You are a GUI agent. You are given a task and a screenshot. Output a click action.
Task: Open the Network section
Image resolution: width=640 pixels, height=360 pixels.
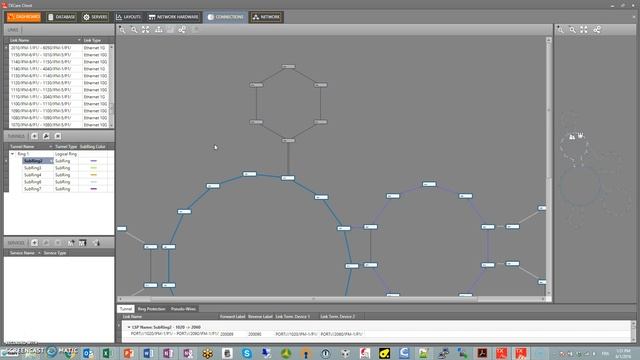pyautogui.click(x=267, y=17)
